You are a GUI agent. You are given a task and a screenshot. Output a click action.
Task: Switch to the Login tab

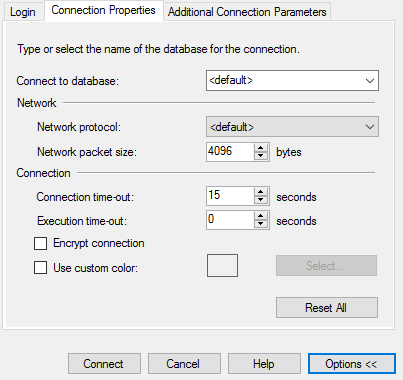coord(23,12)
